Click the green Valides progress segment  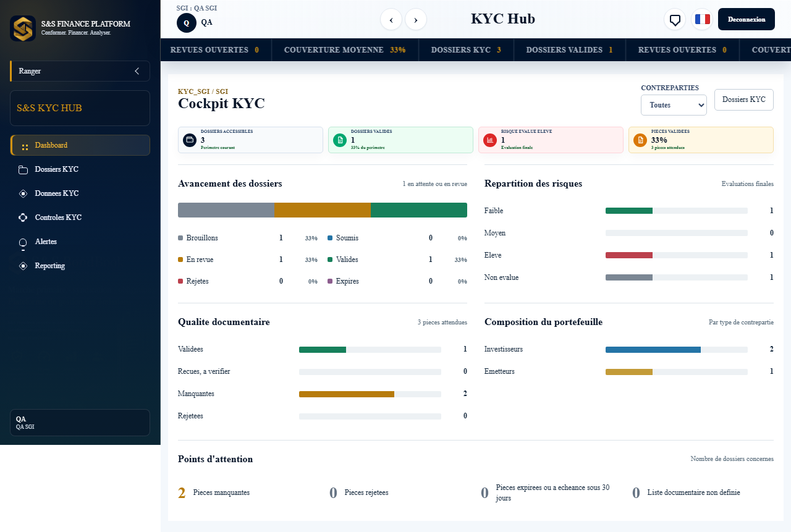click(x=419, y=210)
